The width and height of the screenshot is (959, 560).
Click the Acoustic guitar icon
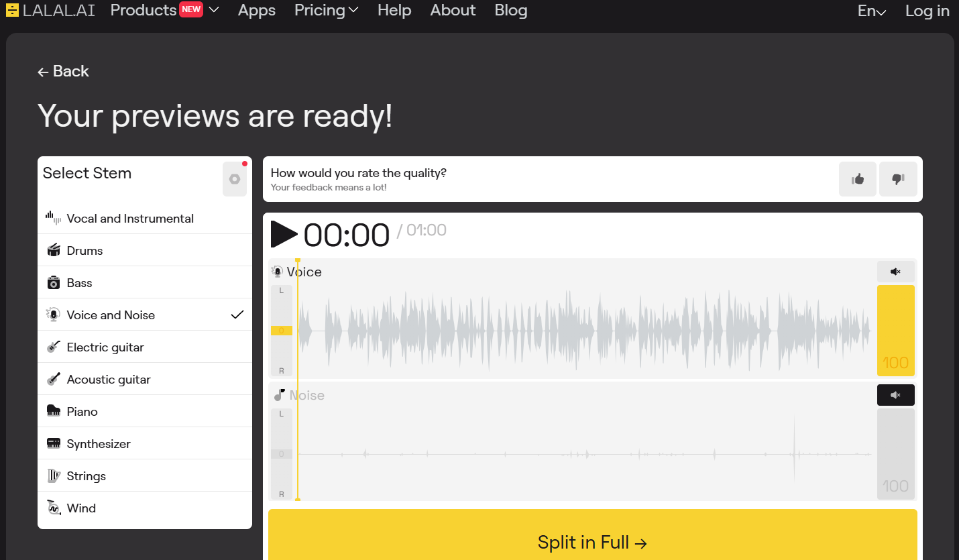[54, 379]
